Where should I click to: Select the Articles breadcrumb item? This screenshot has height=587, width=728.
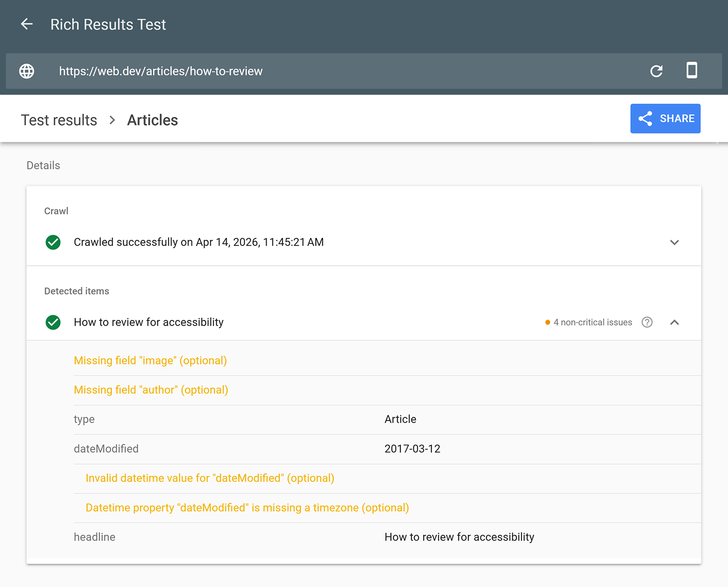(x=152, y=120)
